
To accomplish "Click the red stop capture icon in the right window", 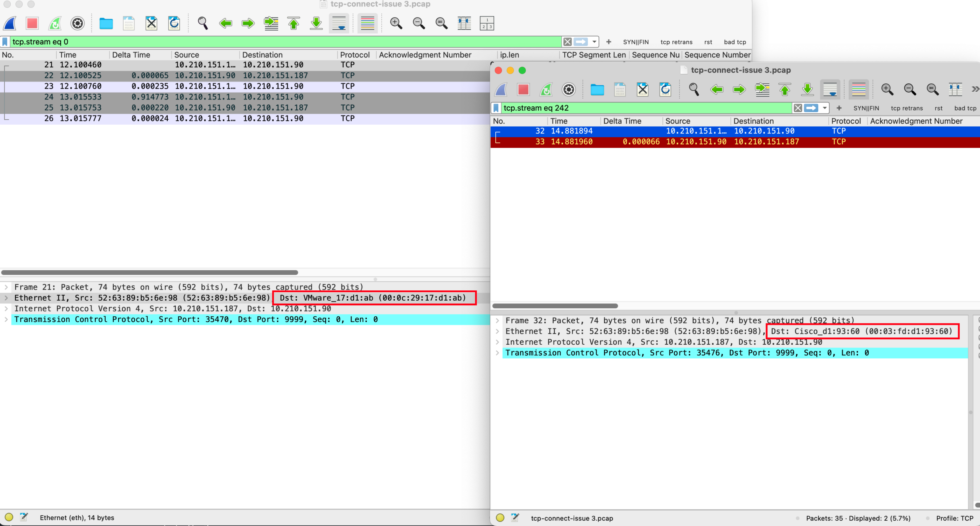I will (x=523, y=90).
